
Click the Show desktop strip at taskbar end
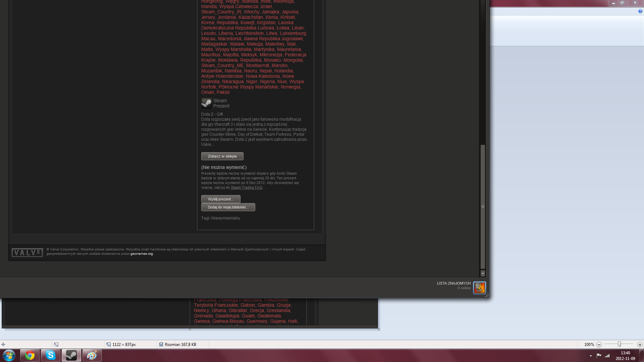point(642,356)
